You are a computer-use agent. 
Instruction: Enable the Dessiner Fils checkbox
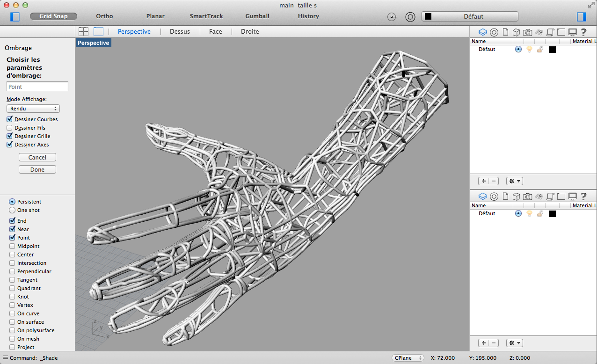pyautogui.click(x=10, y=128)
